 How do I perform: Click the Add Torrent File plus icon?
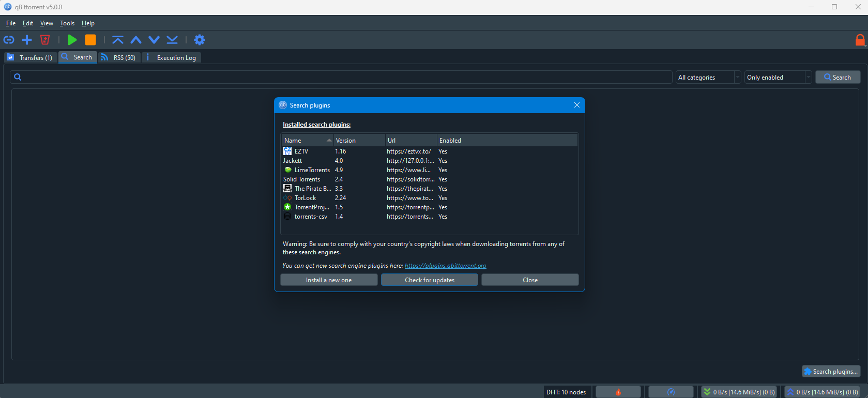tap(27, 40)
